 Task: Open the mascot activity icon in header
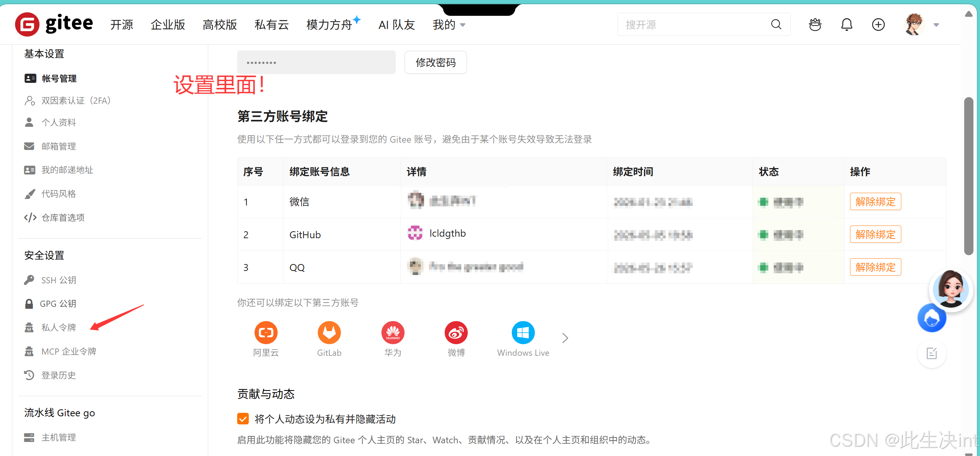tap(815, 25)
